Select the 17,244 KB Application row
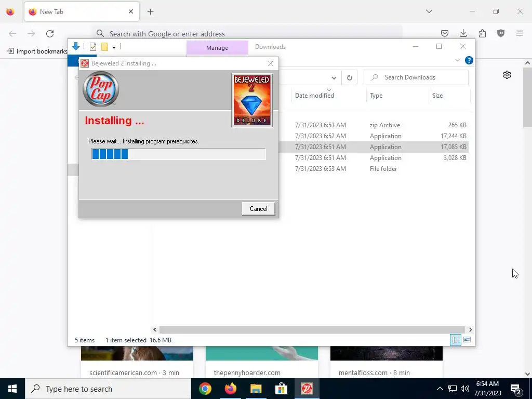The image size is (532, 399). tap(373, 136)
